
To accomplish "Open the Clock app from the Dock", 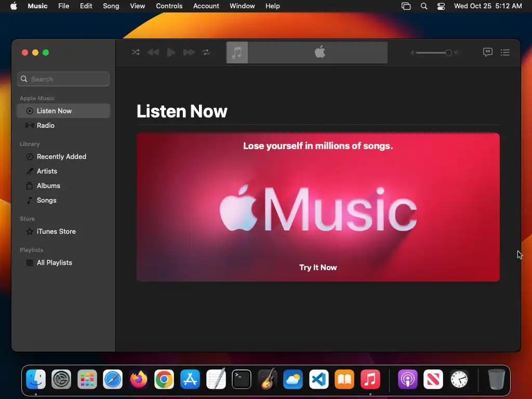I will click(459, 379).
